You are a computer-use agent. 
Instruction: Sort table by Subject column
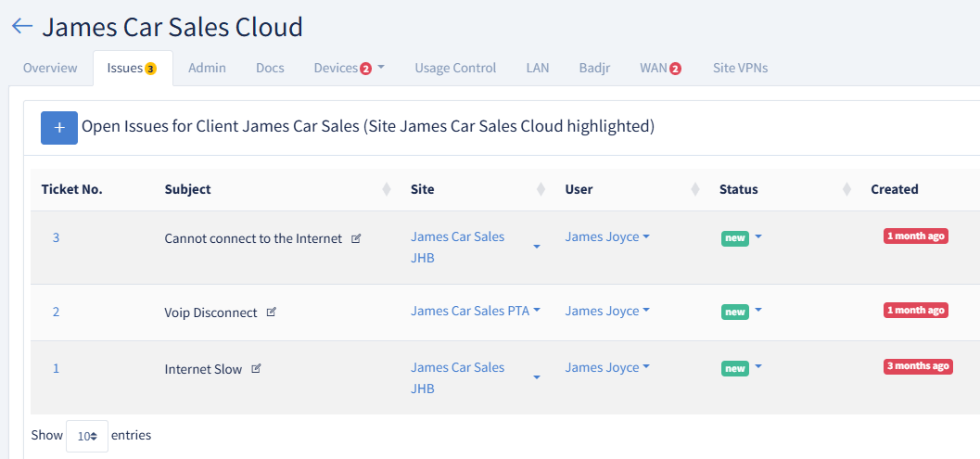tap(387, 189)
